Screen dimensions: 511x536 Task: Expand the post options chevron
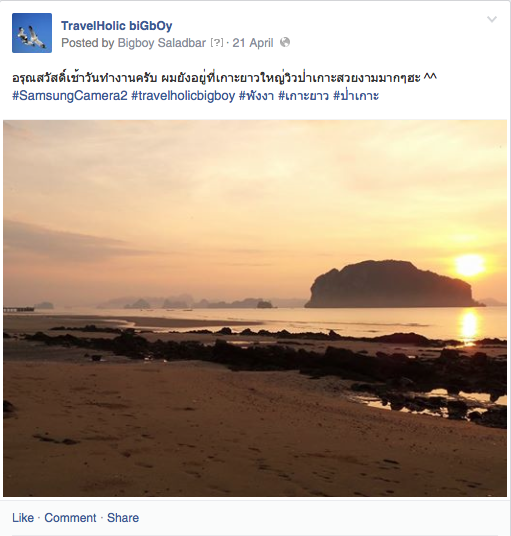[x=492, y=19]
